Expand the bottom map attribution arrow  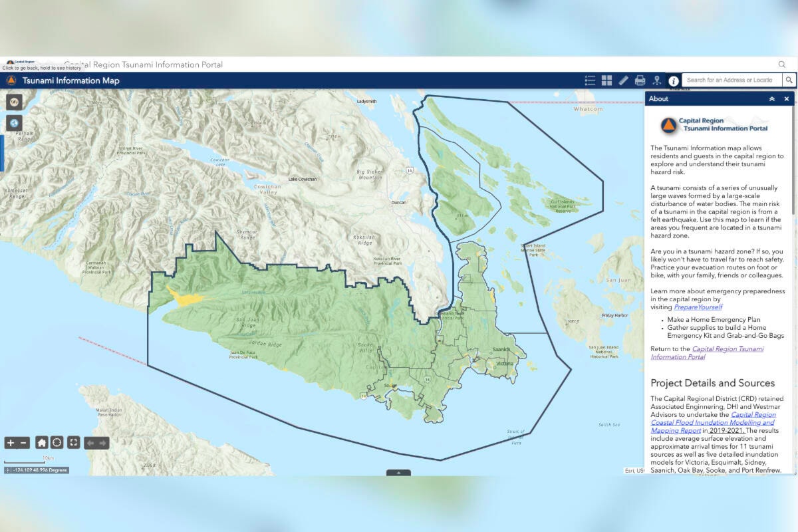point(399,473)
